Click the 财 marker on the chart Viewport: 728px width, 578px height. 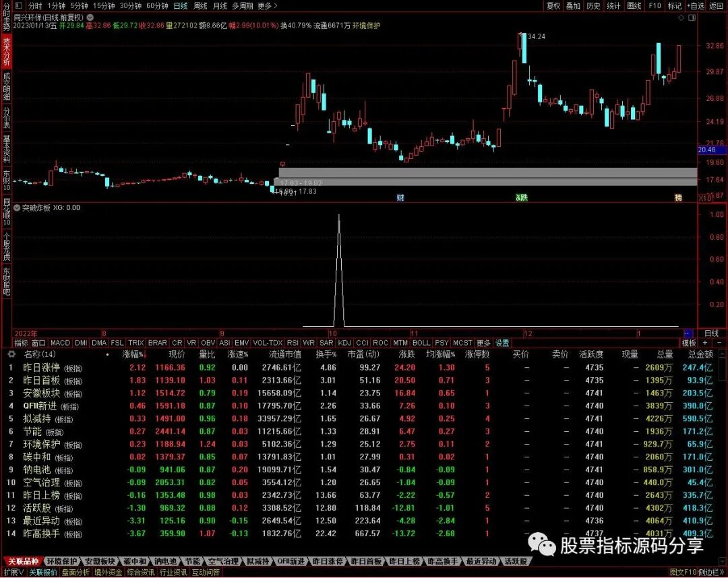[400, 197]
